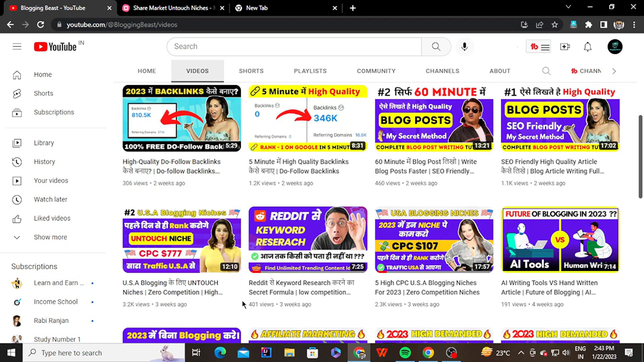Activate voice search microphone
Image resolution: width=644 pixels, height=362 pixels.
[465, 47]
